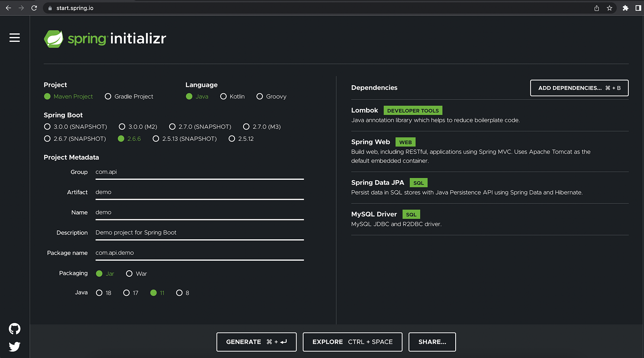Toggle browser side panel icon
This screenshot has height=358, width=644.
[638, 8]
